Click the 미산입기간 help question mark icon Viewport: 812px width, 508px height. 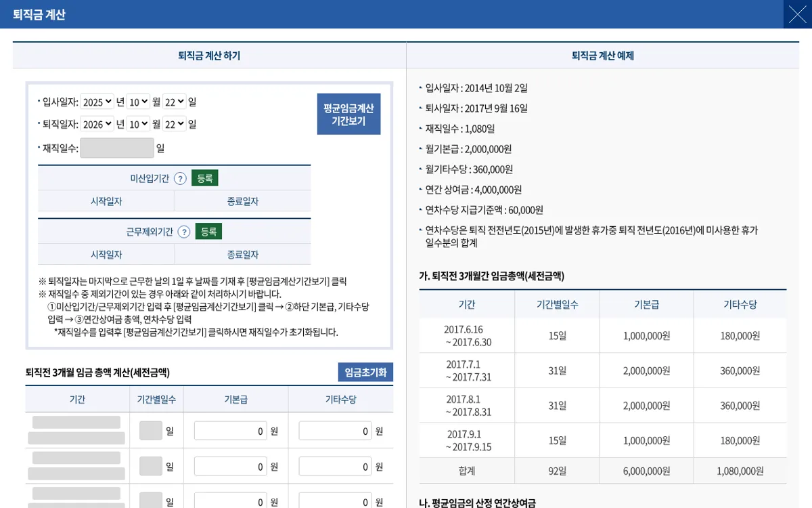tap(180, 178)
